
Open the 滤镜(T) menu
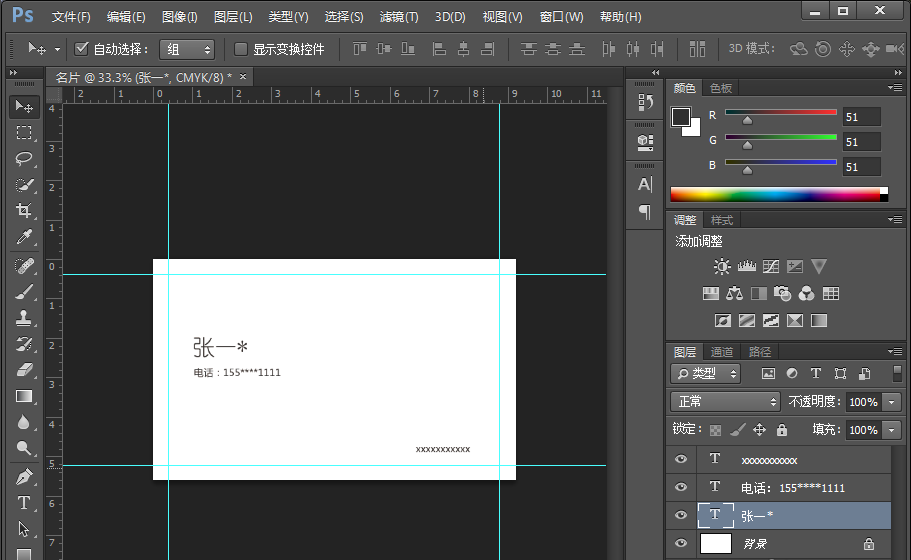399,17
